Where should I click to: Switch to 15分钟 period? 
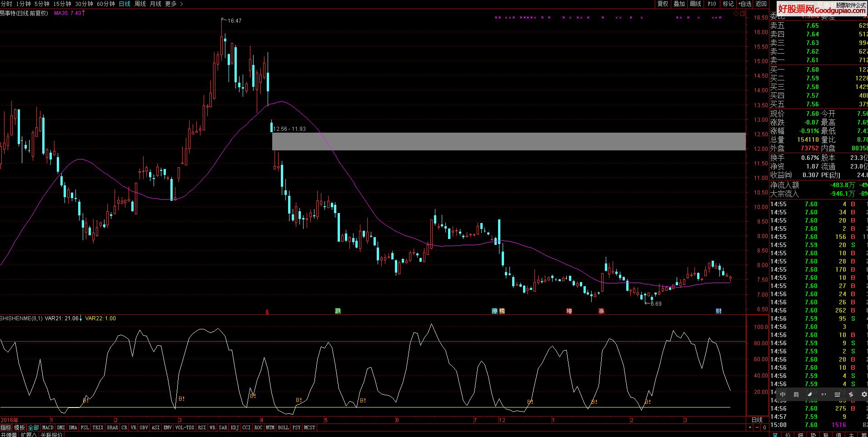click(x=62, y=4)
